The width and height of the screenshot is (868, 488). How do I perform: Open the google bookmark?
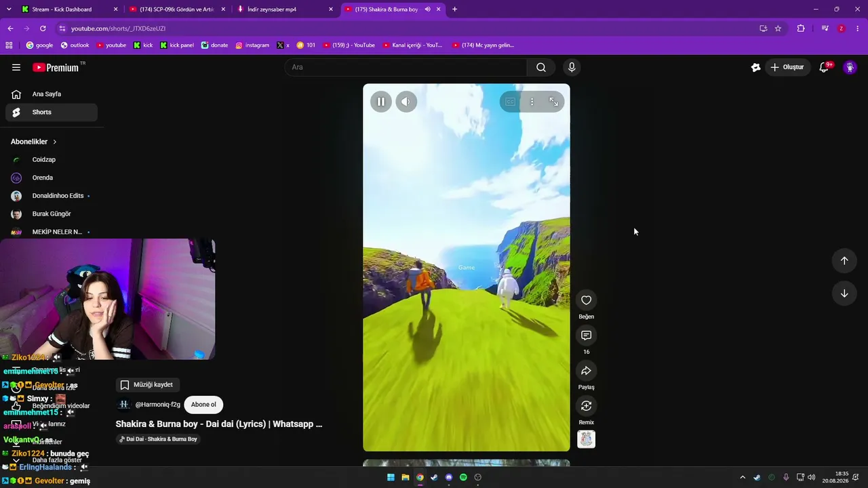39,45
